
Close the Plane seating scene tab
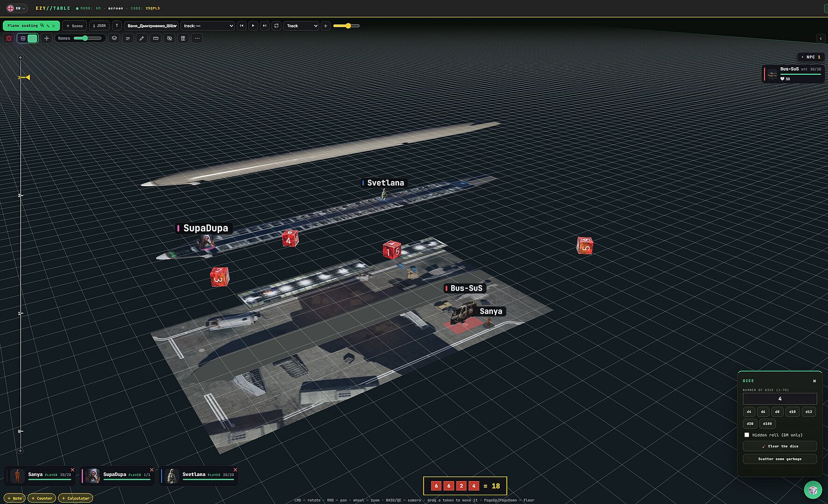[x=54, y=26]
